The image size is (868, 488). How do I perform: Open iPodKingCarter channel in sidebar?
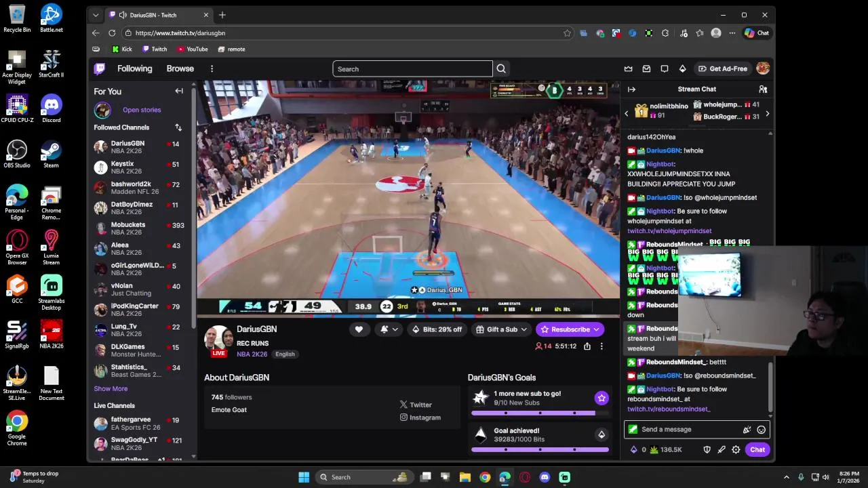(x=142, y=310)
